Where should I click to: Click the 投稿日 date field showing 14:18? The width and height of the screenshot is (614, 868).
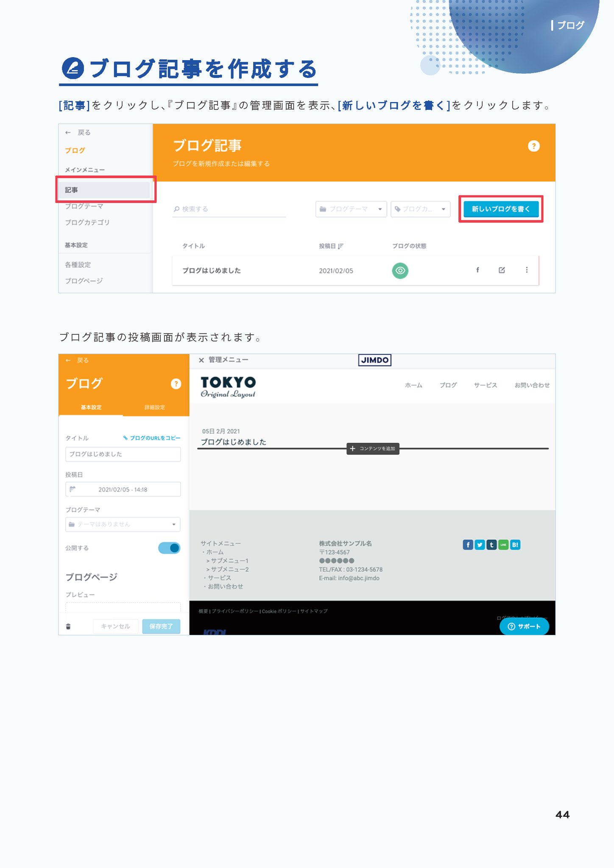pos(123,489)
